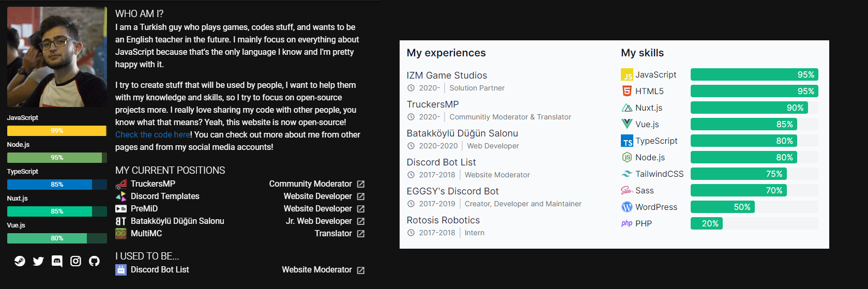Click the TruckersMP truck logo icon
Image resolution: width=868 pixels, height=289 pixels.
[121, 184]
